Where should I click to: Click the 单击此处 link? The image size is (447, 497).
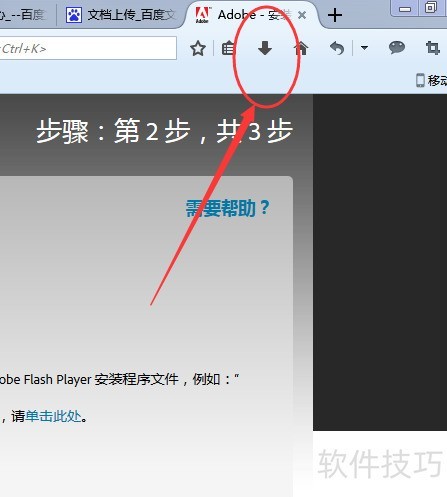click(53, 416)
